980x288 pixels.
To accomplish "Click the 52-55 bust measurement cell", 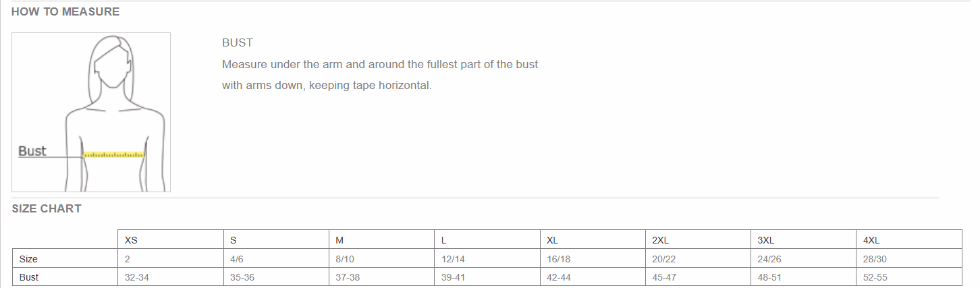I will 875,277.
